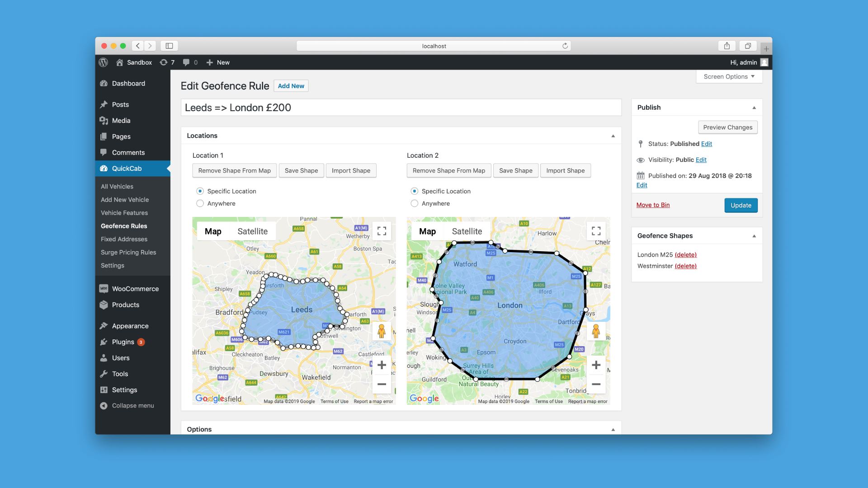The width and height of the screenshot is (868, 488).
Task: Select Anywhere for Location 2
Action: pos(414,203)
